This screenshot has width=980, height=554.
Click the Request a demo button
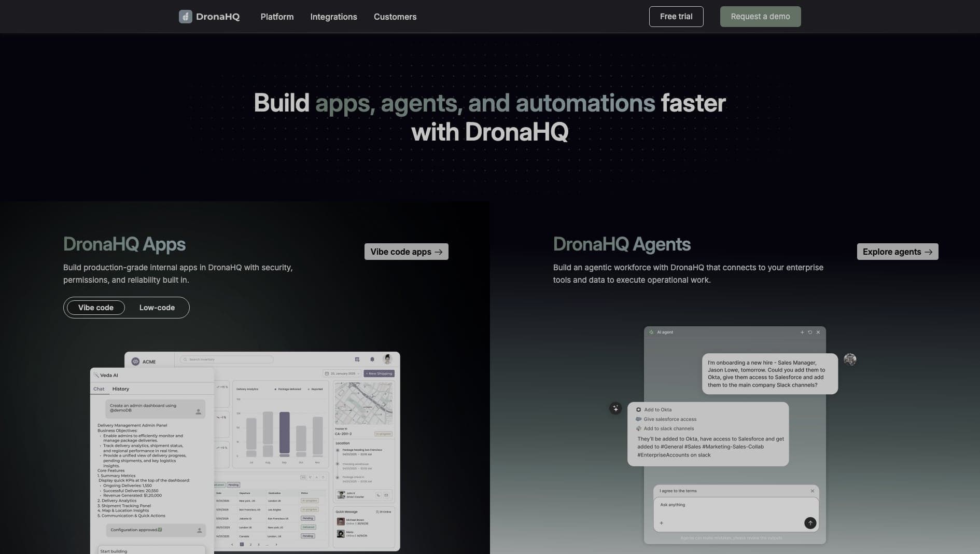[760, 17]
